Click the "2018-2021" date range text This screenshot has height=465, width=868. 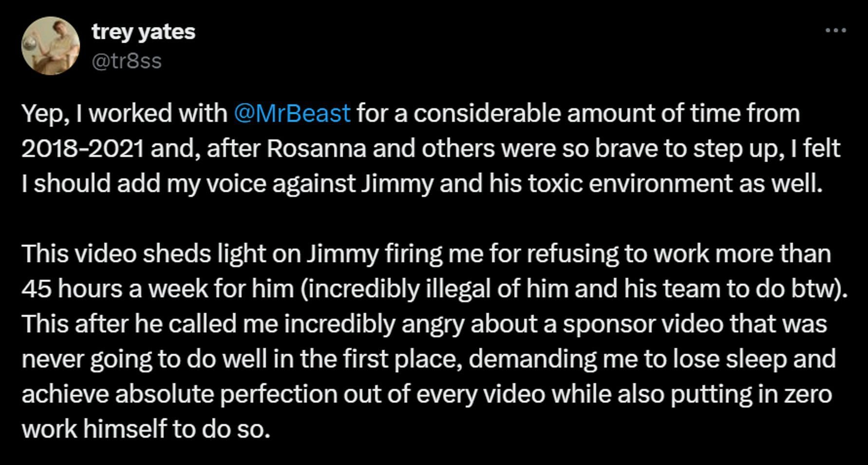[83, 149]
